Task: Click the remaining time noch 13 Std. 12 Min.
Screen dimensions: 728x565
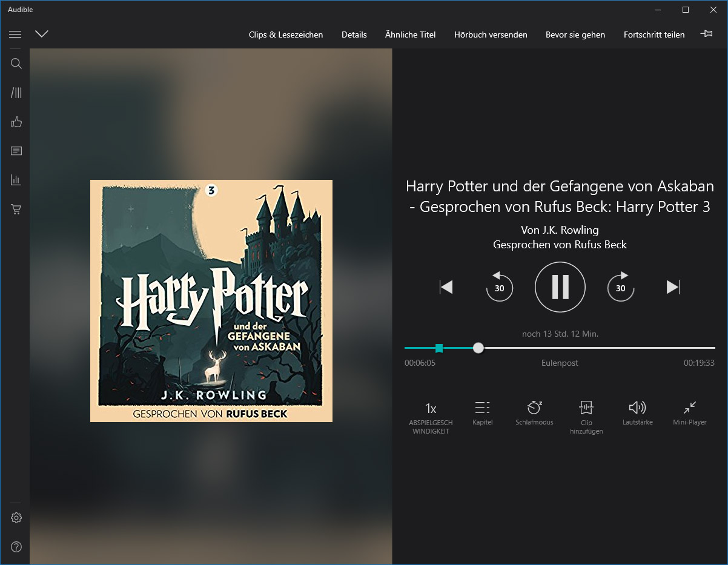Action: point(560,334)
